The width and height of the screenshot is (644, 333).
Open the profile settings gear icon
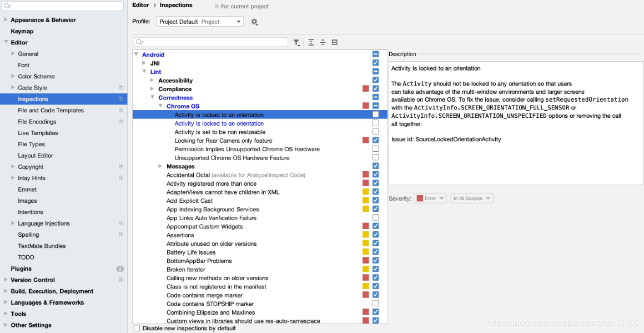(x=254, y=21)
